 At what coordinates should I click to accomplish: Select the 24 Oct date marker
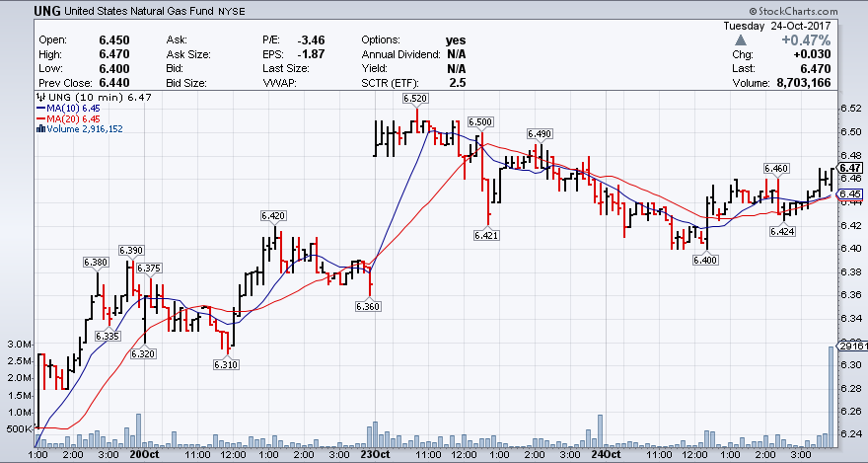click(x=605, y=455)
